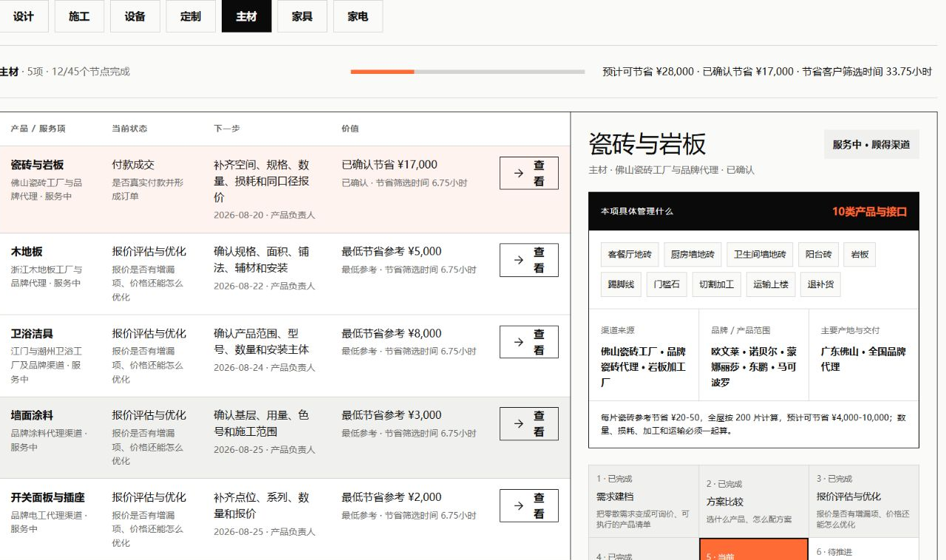Screen dimensions: 946x560
Task: Switch to the 施工 tab
Action: [x=79, y=16]
